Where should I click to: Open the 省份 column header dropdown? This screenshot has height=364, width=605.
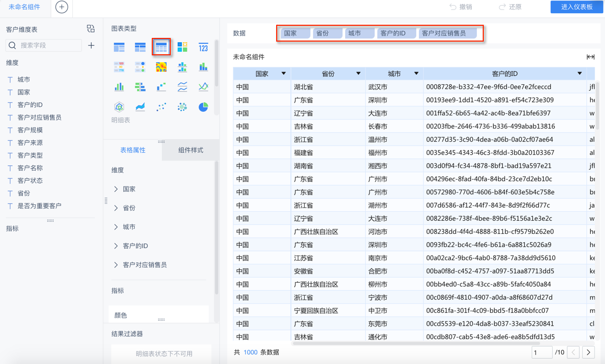[358, 73]
